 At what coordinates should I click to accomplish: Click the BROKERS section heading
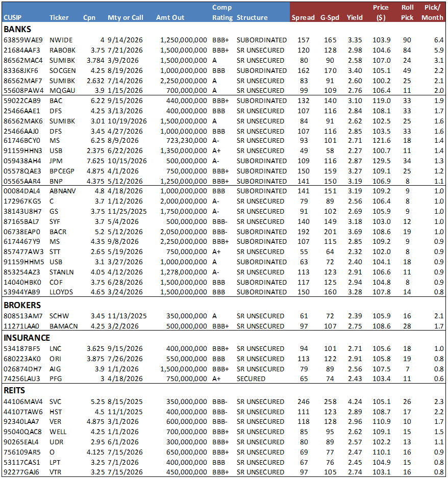22,305
